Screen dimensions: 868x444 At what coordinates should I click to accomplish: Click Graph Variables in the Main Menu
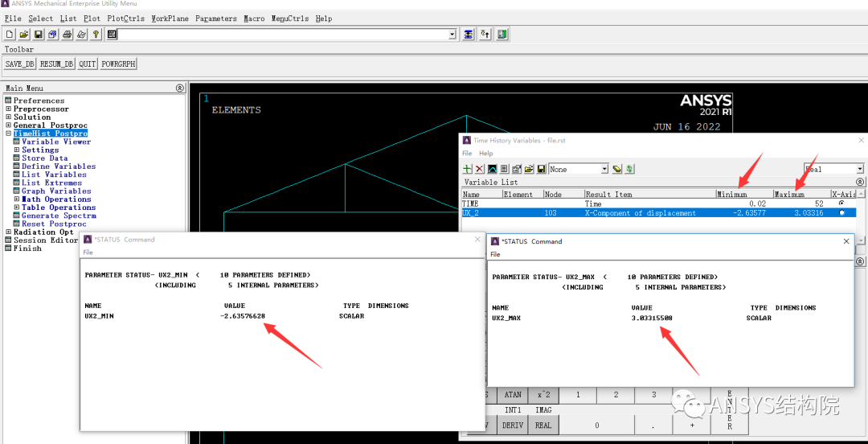click(56, 191)
